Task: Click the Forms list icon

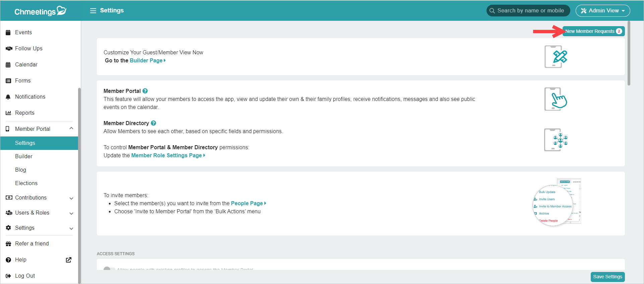Action: [8, 81]
